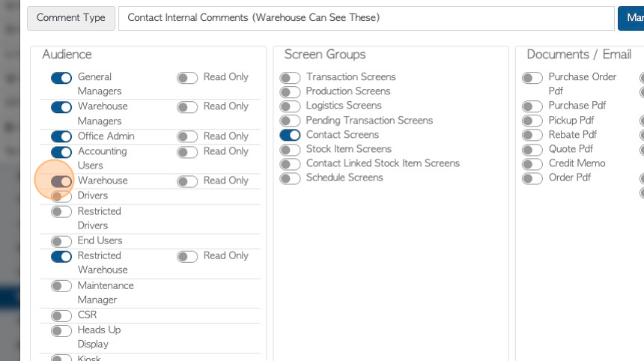Click the comment type name input field
This screenshot has width=644, height=361.
pos(366,18)
